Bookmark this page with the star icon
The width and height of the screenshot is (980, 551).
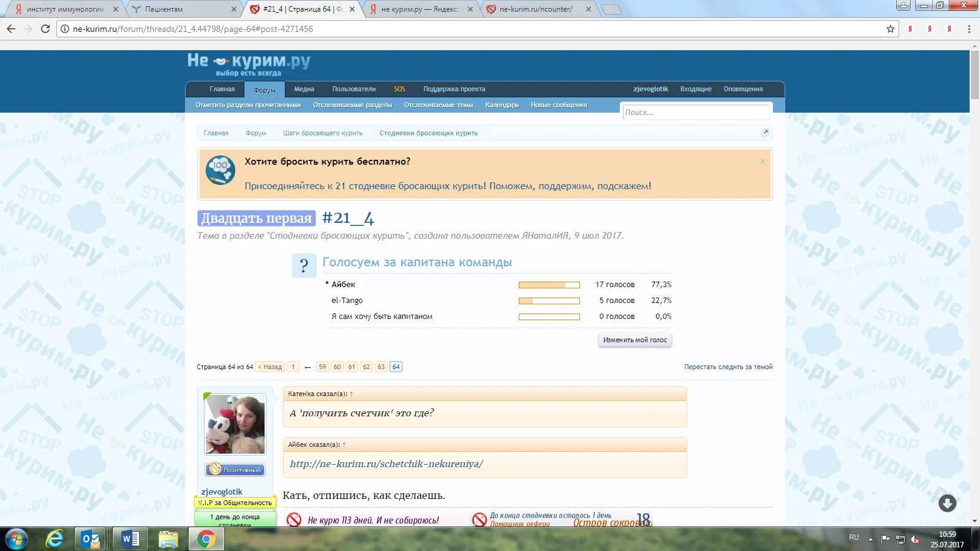tap(891, 29)
